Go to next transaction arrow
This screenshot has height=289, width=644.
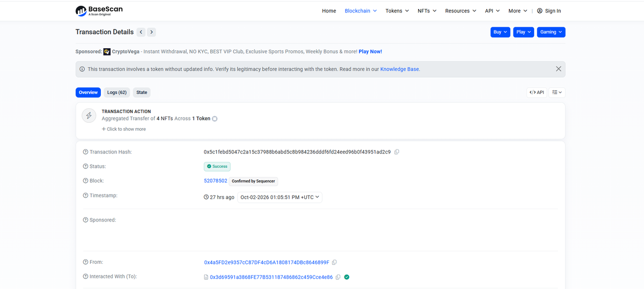pos(152,32)
